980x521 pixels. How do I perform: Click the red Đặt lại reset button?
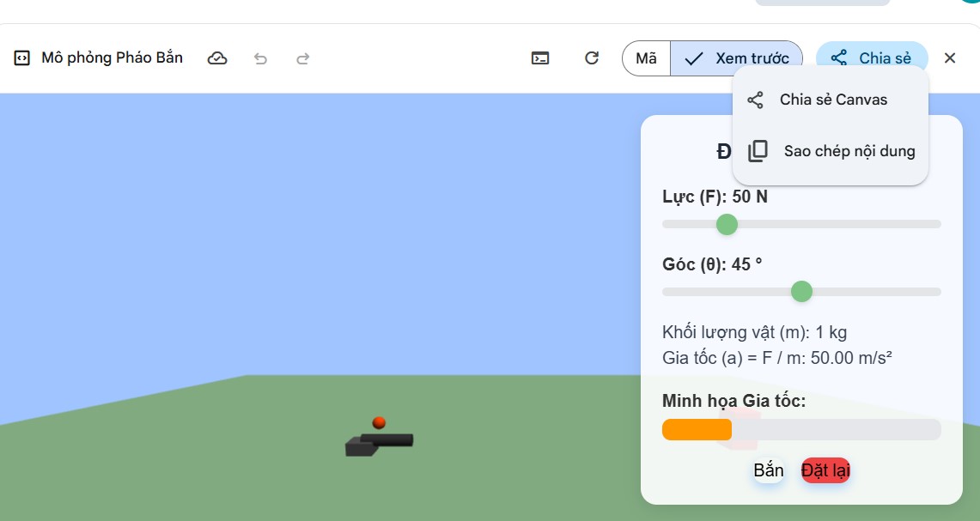point(825,470)
